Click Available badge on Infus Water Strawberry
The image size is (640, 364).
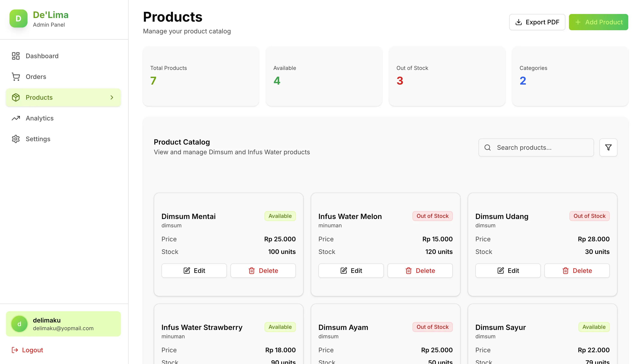(x=280, y=327)
